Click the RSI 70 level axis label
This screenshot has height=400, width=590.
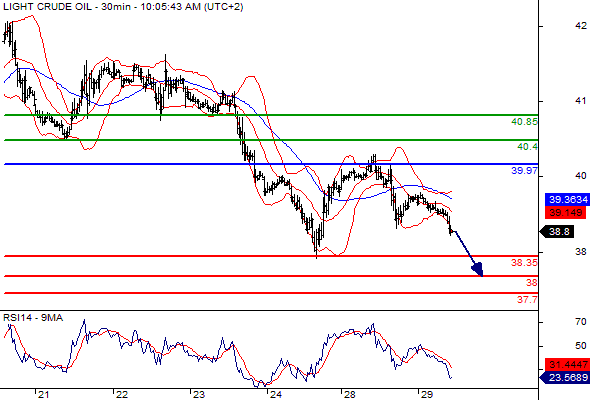click(x=581, y=322)
